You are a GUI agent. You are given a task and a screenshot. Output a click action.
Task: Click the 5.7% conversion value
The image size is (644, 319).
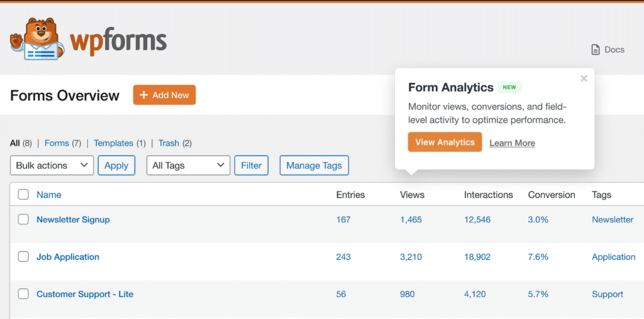coord(538,294)
